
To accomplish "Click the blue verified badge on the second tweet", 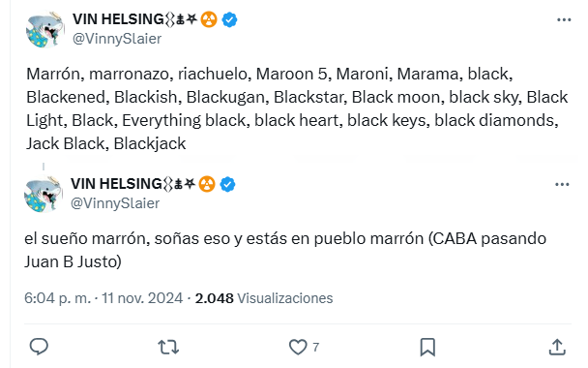I will (227, 184).
